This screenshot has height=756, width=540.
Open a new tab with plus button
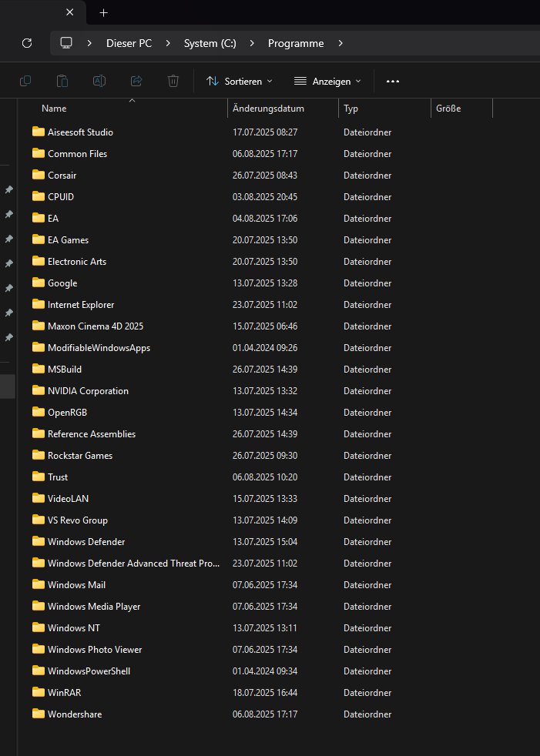click(x=103, y=13)
